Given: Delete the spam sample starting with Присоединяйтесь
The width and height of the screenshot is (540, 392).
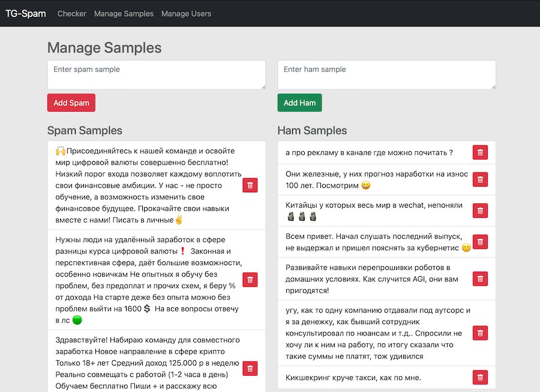Looking at the screenshot, I should coord(250,185).
